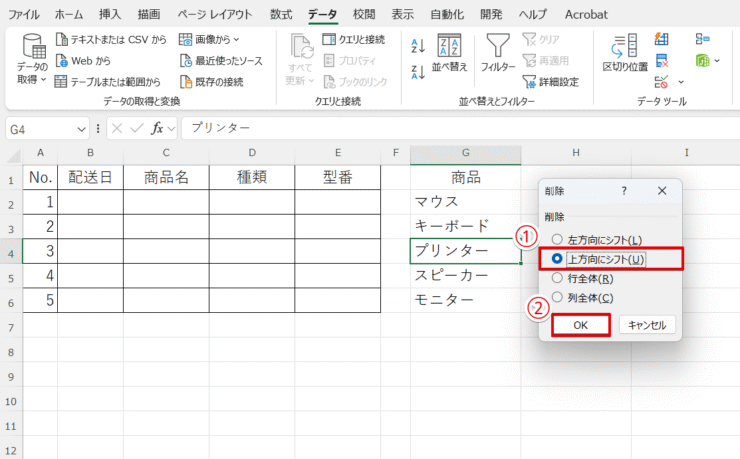This screenshot has width=740, height=459.
Task: Click the select-all corner triangle
Action: tap(13, 156)
